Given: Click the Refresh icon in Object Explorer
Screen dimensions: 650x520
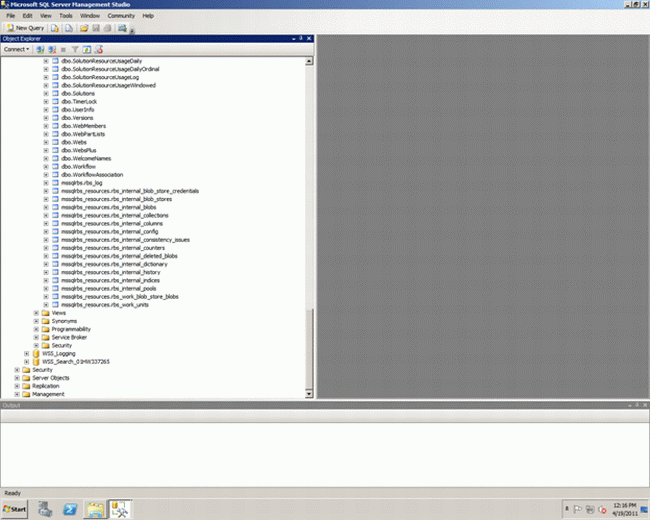Looking at the screenshot, I should [87, 49].
